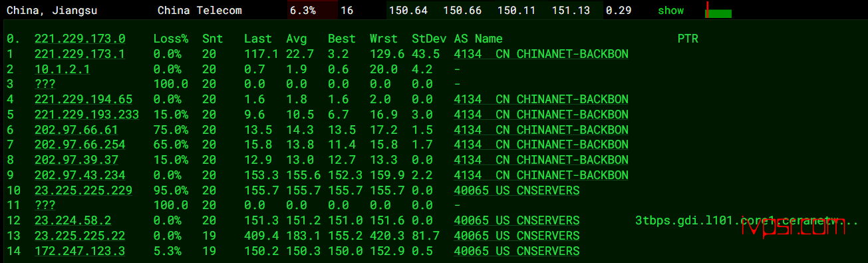Click the 65.0% loss value at hop 7
The height and width of the screenshot is (263, 868).
[170, 144]
